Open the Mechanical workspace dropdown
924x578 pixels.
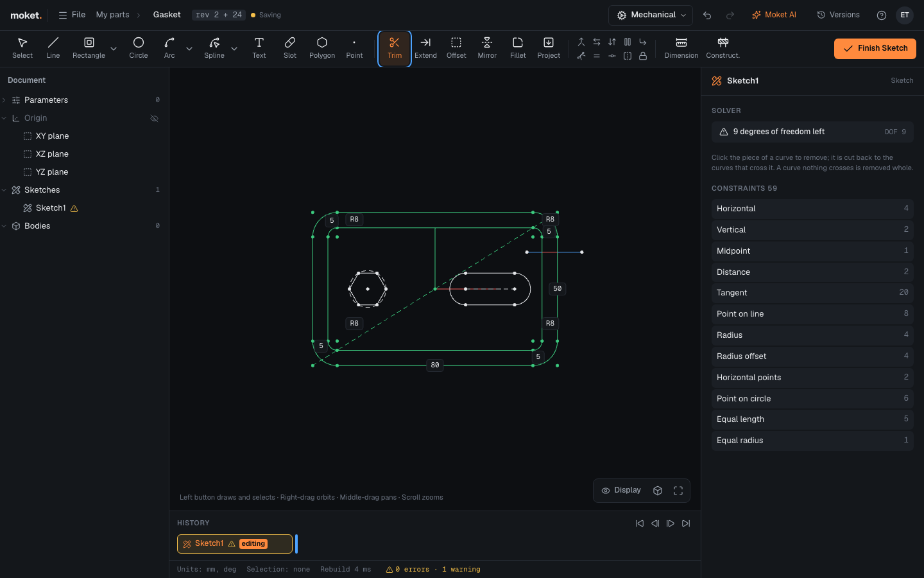pos(651,15)
